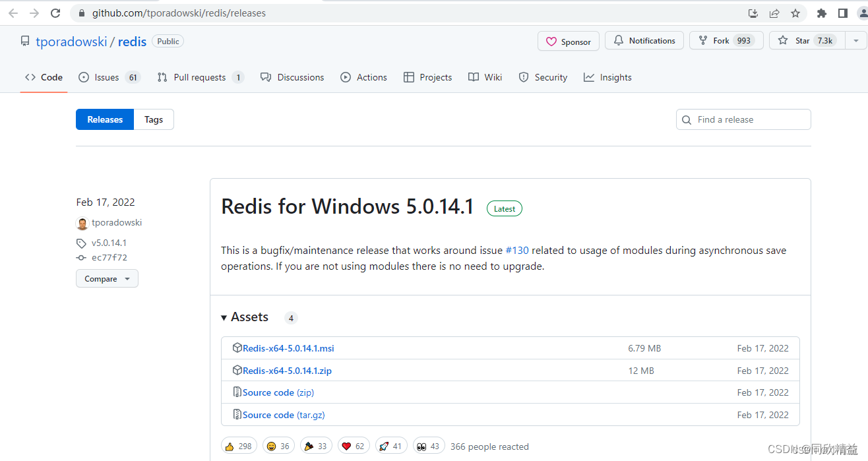Open the Redis for Windows 5.0.14.1 title
The height and width of the screenshot is (461, 868).
(x=347, y=206)
